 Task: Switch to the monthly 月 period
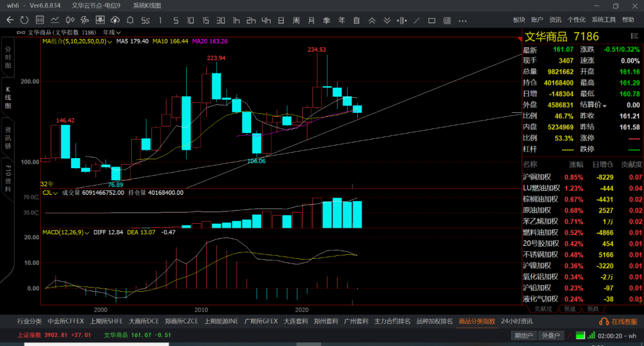(x=311, y=20)
